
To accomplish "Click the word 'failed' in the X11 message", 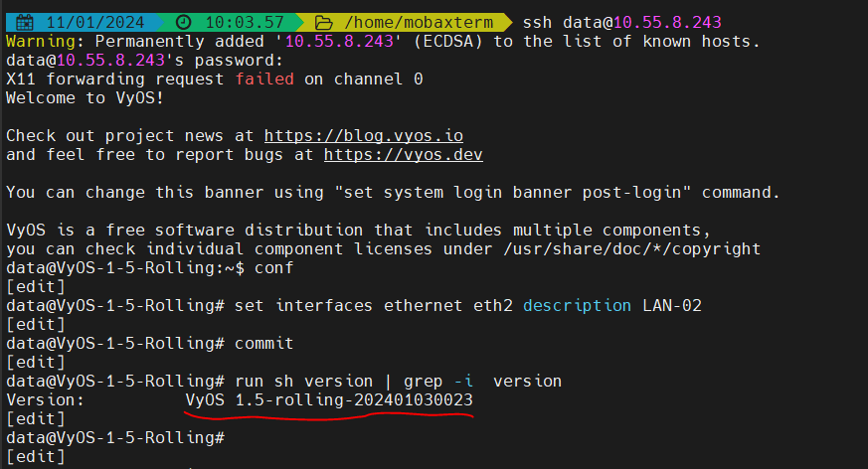I will [x=264, y=78].
